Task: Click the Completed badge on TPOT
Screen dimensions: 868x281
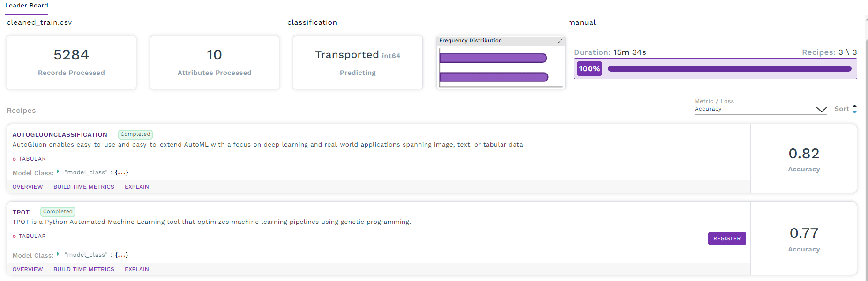Action: (x=58, y=212)
